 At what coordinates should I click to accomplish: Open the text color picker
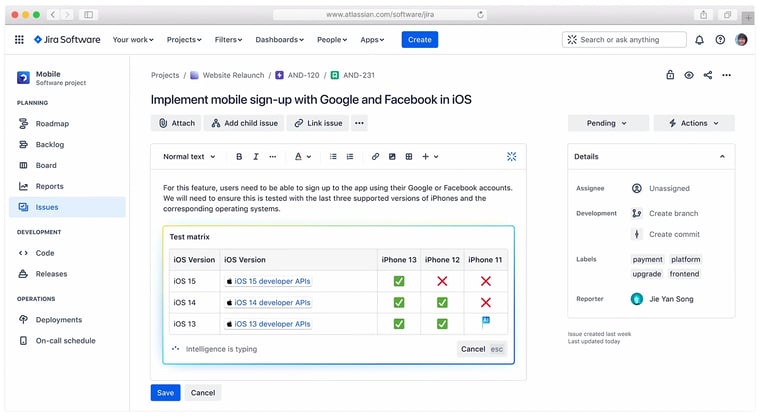point(302,157)
